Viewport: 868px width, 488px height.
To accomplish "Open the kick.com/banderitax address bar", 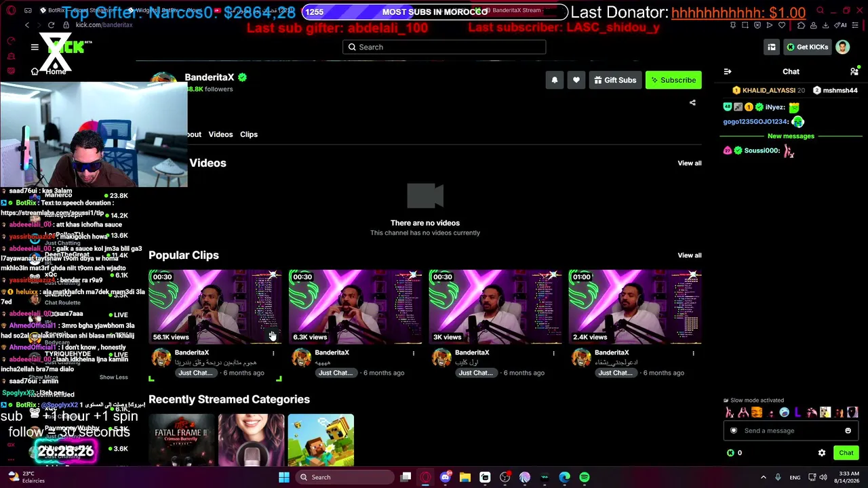I will [x=104, y=25].
